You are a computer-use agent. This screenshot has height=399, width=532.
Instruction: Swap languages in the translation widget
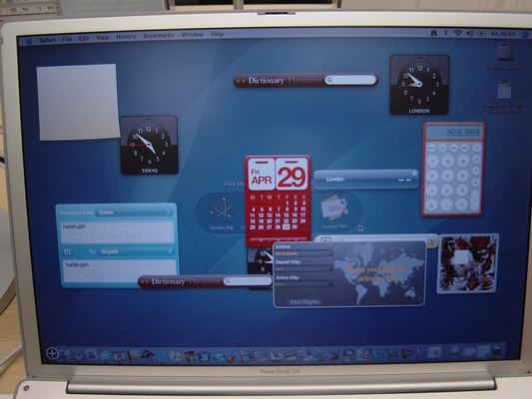click(x=68, y=251)
